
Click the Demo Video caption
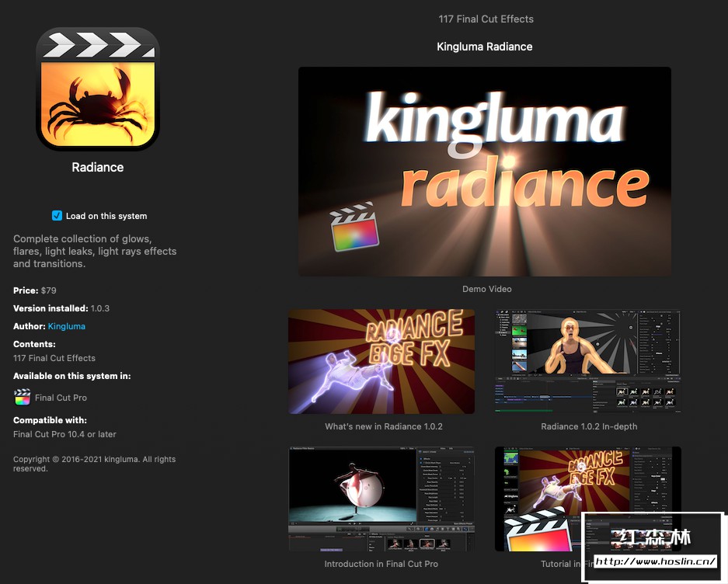pos(486,289)
